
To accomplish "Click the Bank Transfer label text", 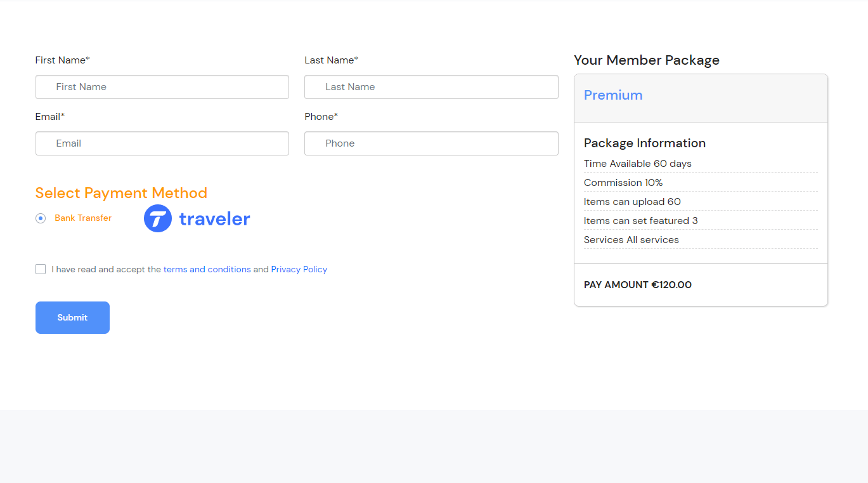I will (83, 218).
